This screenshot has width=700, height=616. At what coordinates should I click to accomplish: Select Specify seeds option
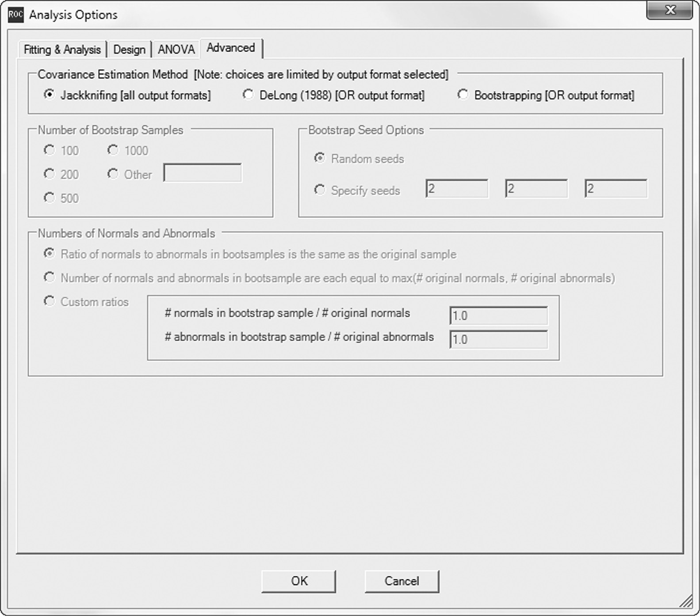click(x=319, y=190)
